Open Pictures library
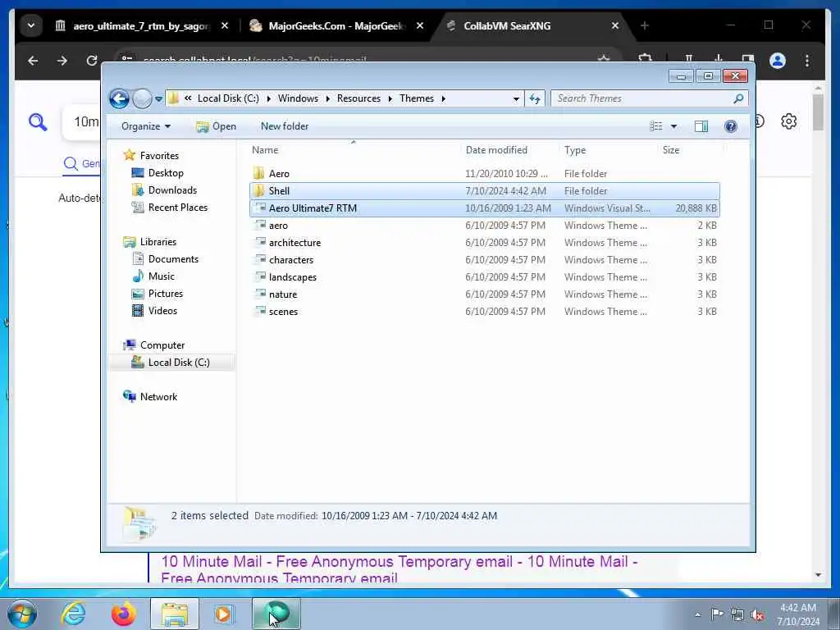Image resolution: width=840 pixels, height=630 pixels. click(166, 294)
